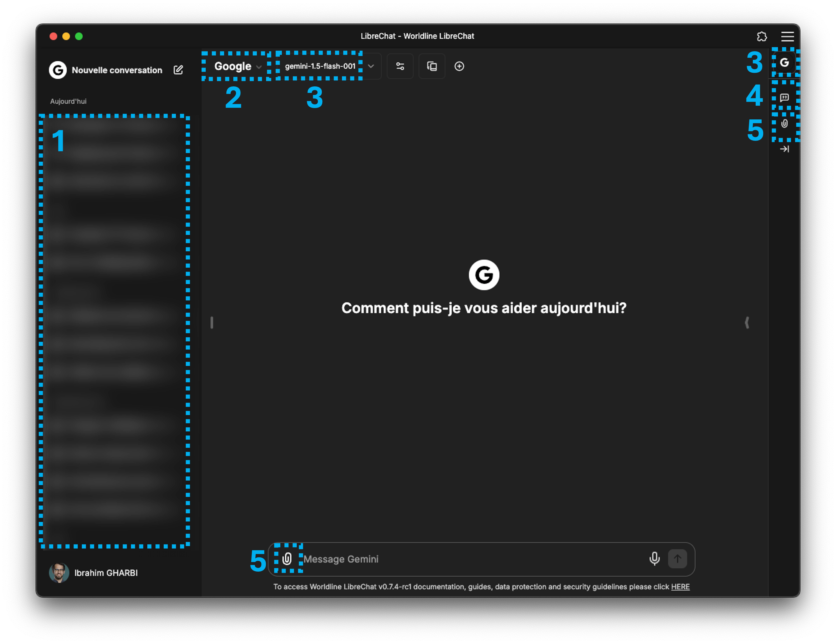This screenshot has height=644, width=836.
Task: Click the Aujourd'hui section label
Action: click(68, 102)
